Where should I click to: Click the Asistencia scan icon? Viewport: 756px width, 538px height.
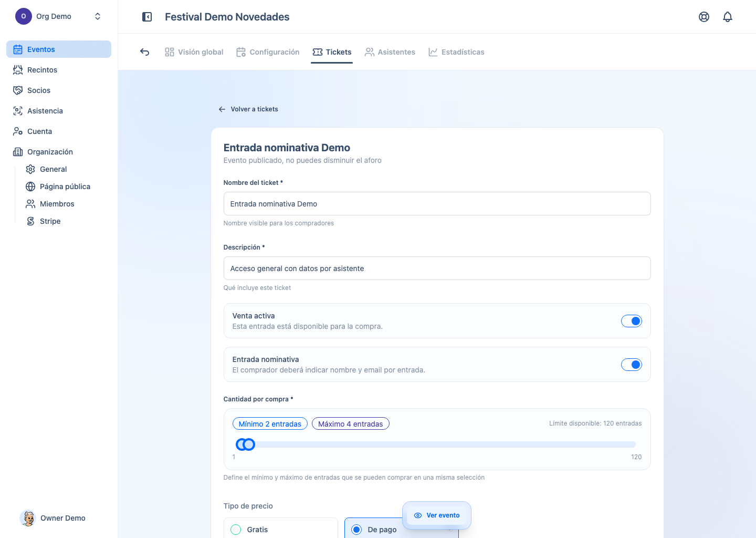tap(18, 111)
